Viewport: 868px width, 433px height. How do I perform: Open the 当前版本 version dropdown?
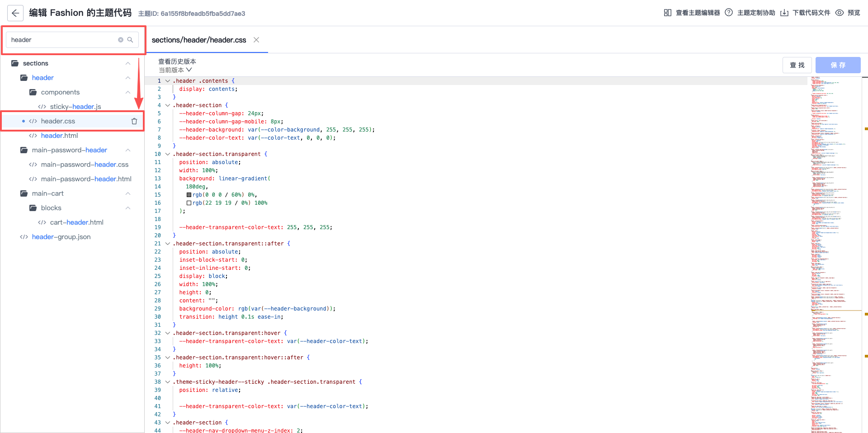click(175, 70)
